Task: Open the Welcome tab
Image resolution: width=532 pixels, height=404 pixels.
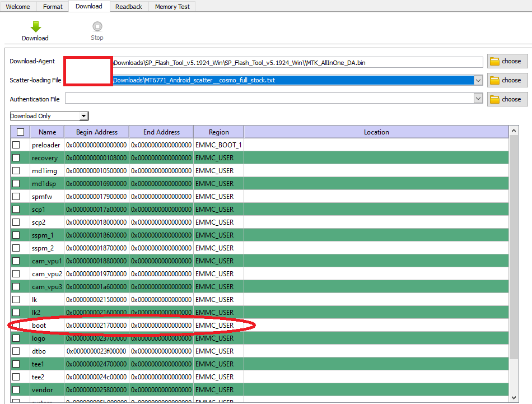Action: [18, 7]
